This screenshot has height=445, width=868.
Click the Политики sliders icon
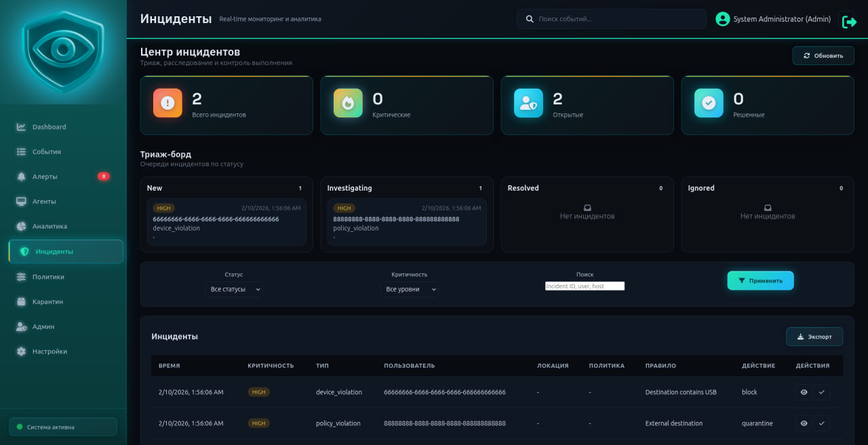point(21,277)
